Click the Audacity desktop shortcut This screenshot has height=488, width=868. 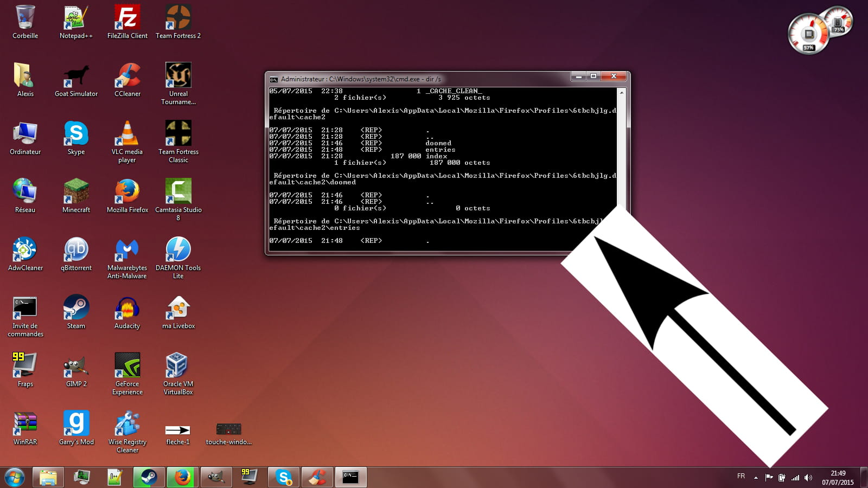(x=127, y=309)
